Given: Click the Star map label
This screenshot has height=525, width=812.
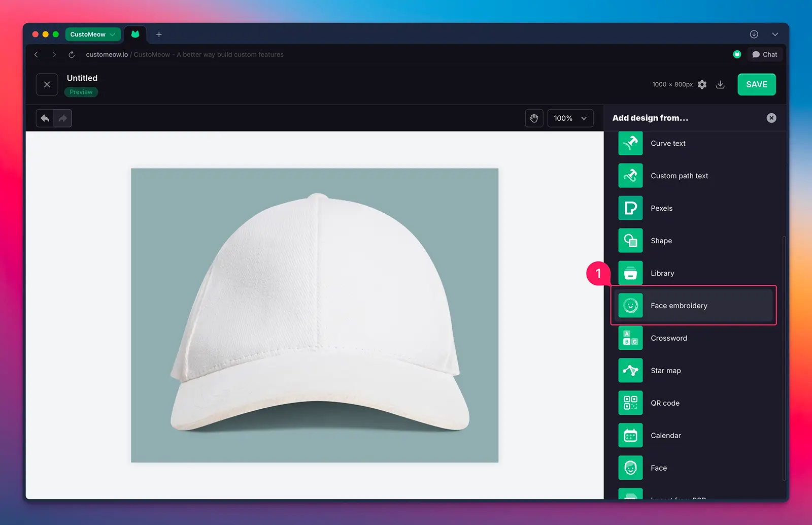Looking at the screenshot, I should pos(666,371).
